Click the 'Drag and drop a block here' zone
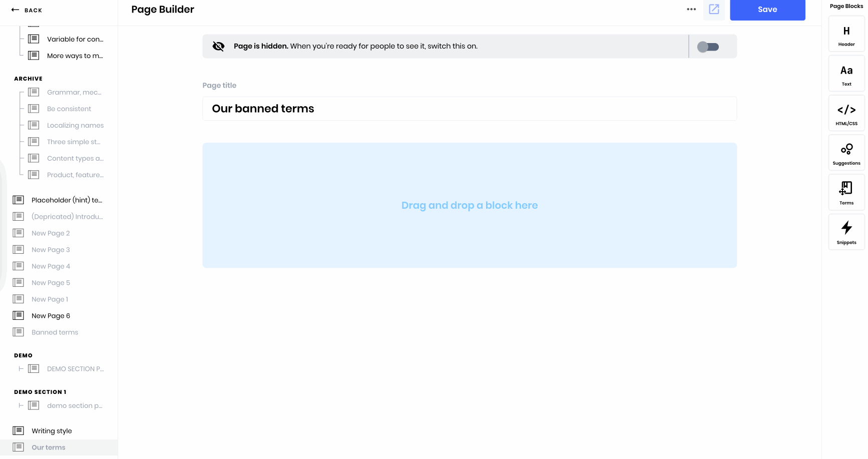The height and width of the screenshot is (459, 868). (x=470, y=205)
